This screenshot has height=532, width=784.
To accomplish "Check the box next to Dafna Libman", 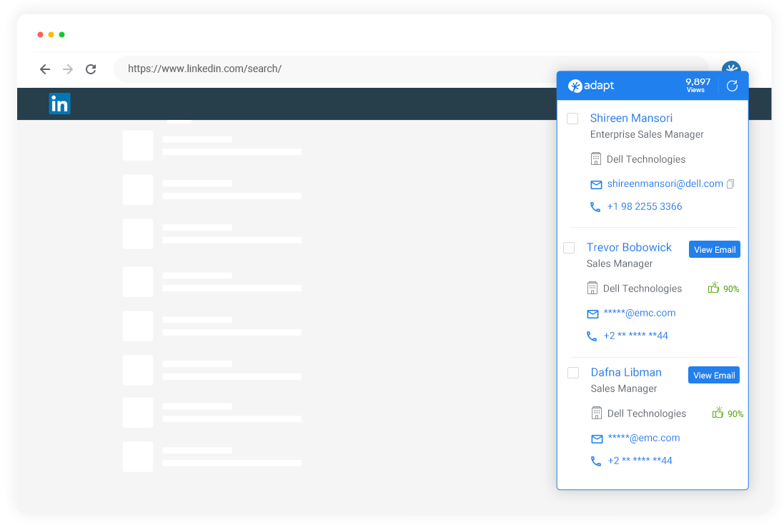I will [x=573, y=373].
